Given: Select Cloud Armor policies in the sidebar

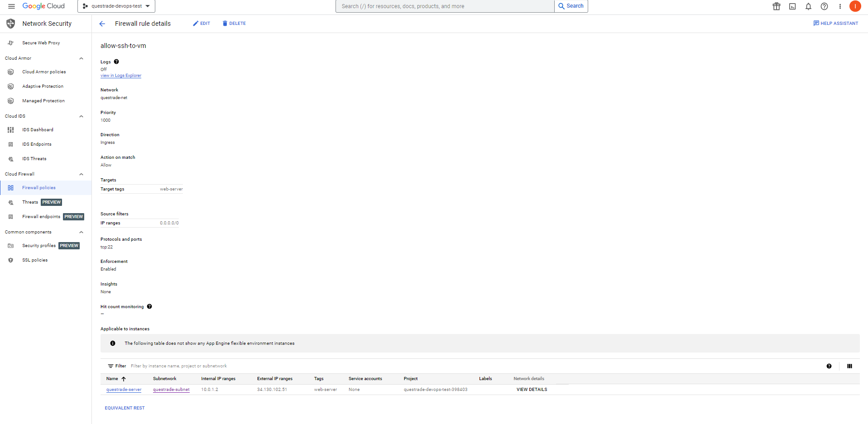Looking at the screenshot, I should [44, 71].
